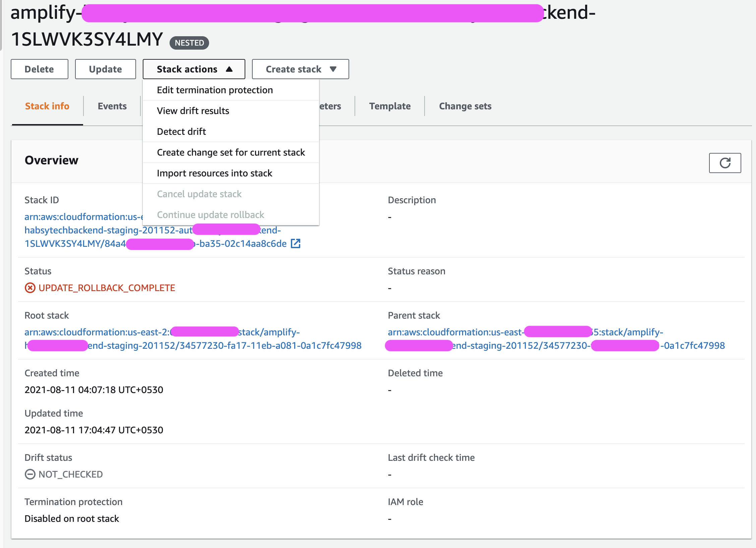Select Detect drift from Stack actions

coord(181,131)
